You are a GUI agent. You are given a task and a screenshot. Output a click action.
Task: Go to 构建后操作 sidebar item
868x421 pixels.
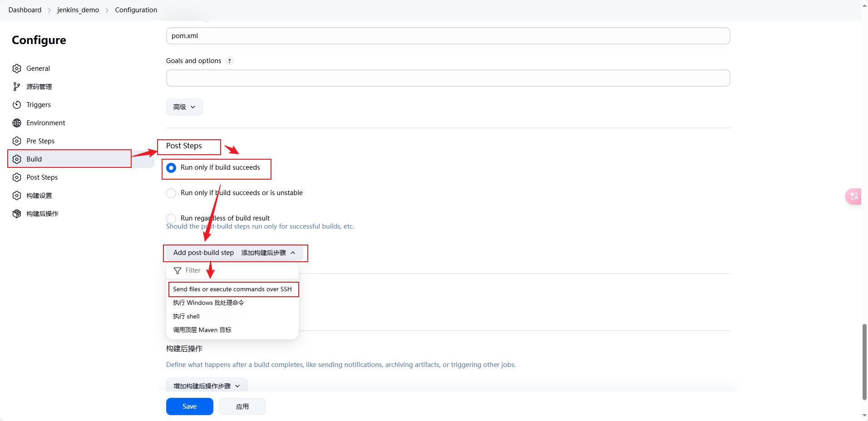click(42, 214)
